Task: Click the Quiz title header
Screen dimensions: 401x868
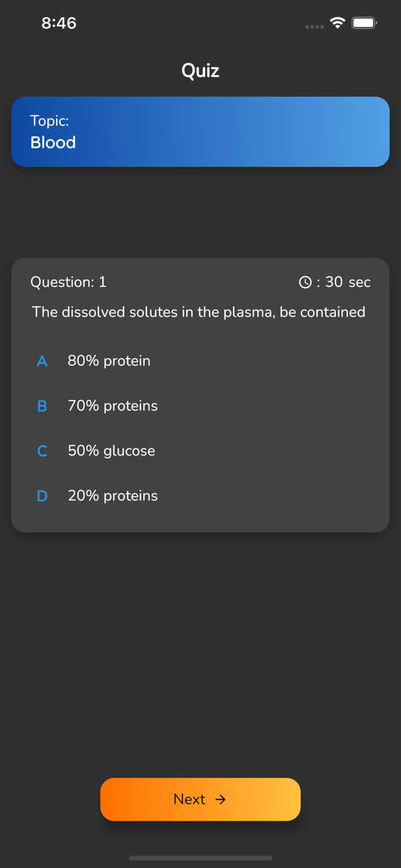Action: 200,70
